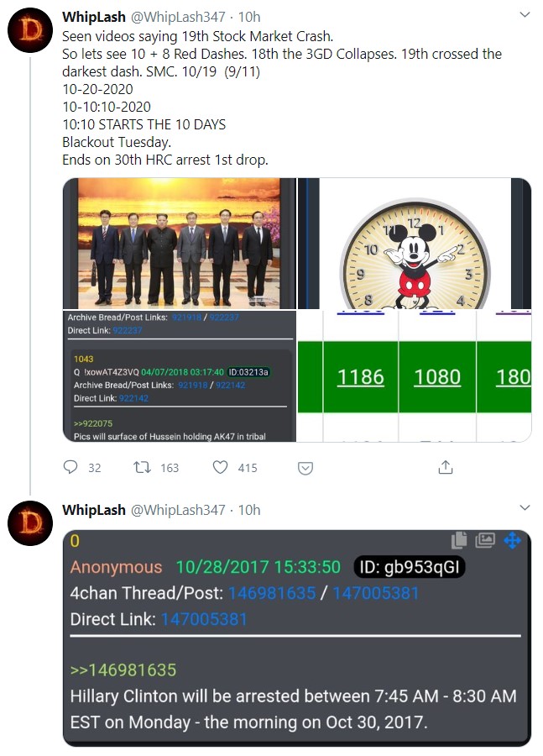Open the share upload icon
The width and height of the screenshot is (543, 756).
[x=446, y=467]
